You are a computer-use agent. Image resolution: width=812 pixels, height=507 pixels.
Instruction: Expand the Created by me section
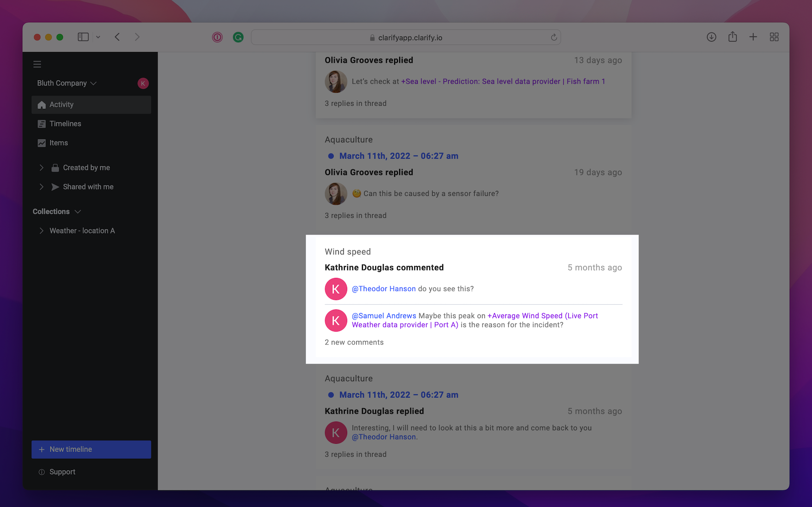[42, 168]
